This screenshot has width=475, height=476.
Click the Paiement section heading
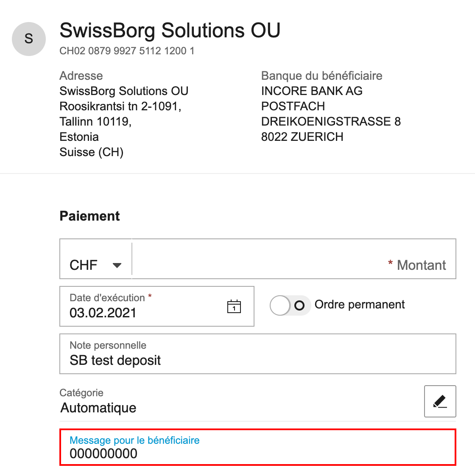pos(89,216)
